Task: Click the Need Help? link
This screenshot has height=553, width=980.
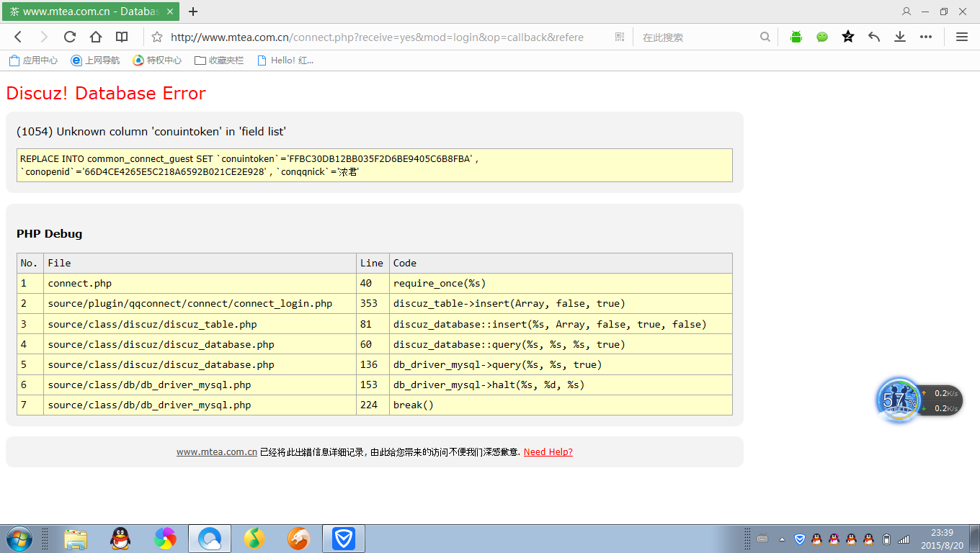Action: (548, 452)
